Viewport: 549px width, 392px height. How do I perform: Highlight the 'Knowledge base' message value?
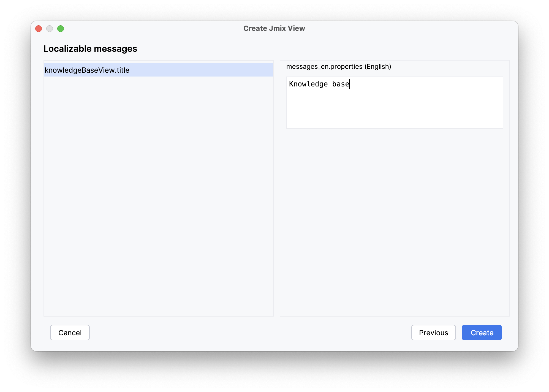[x=319, y=84]
